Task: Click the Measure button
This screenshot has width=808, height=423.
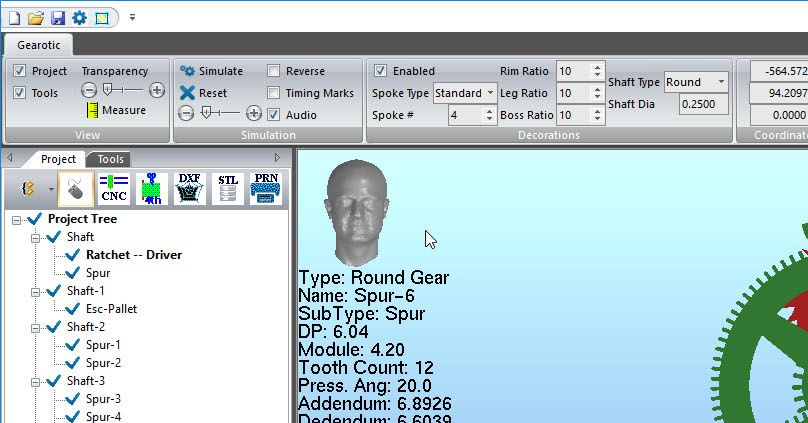Action: pyautogui.click(x=116, y=110)
